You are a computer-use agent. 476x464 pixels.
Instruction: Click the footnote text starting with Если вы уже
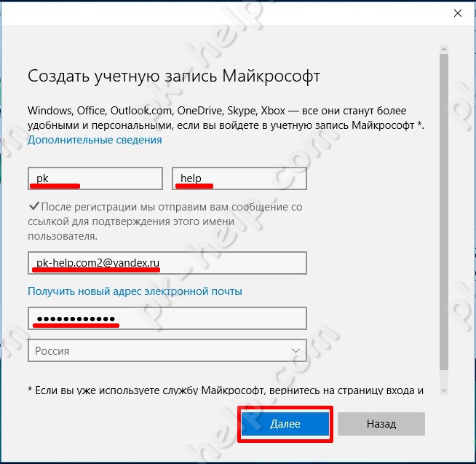226,390
